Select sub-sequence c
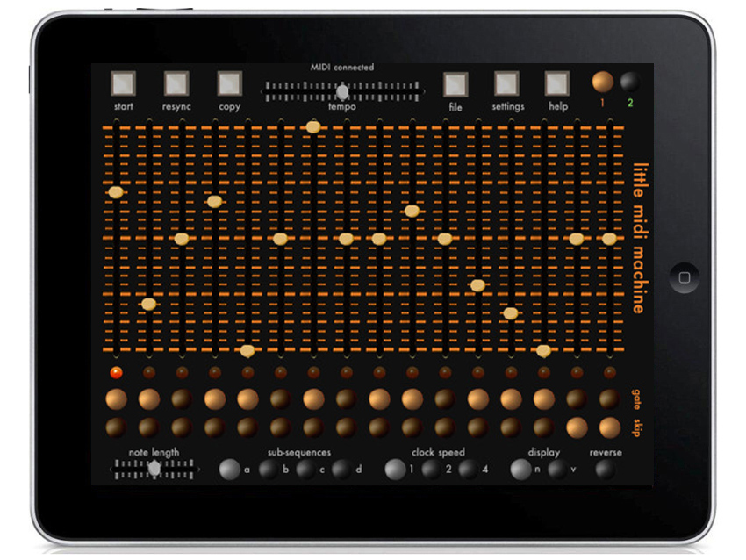The width and height of the screenshot is (746, 560). pos(305,470)
